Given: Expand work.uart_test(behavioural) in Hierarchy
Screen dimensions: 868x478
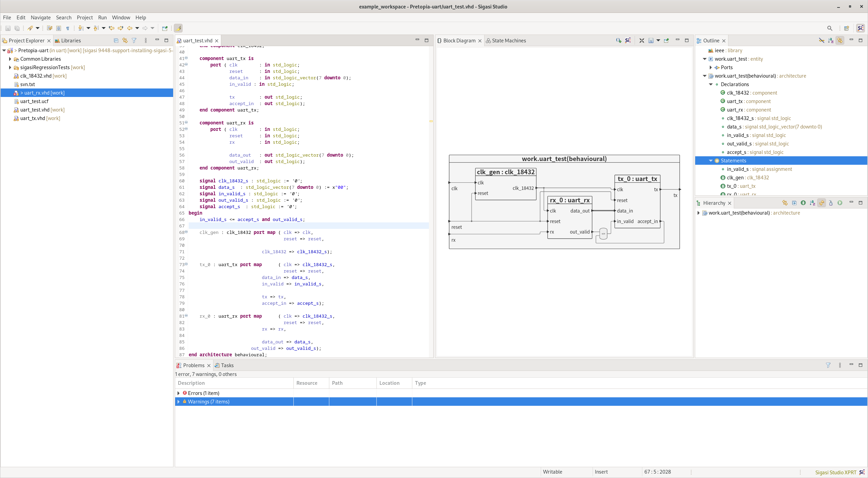Looking at the screenshot, I should (x=699, y=213).
